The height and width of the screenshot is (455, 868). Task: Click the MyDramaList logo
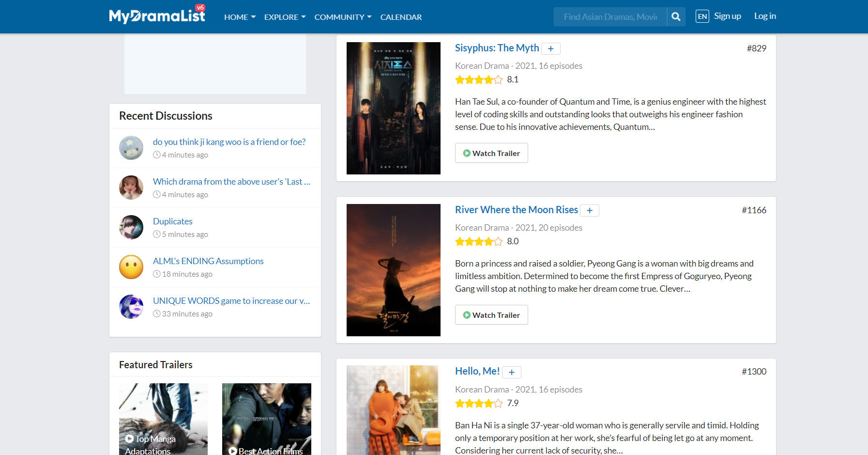(157, 15)
